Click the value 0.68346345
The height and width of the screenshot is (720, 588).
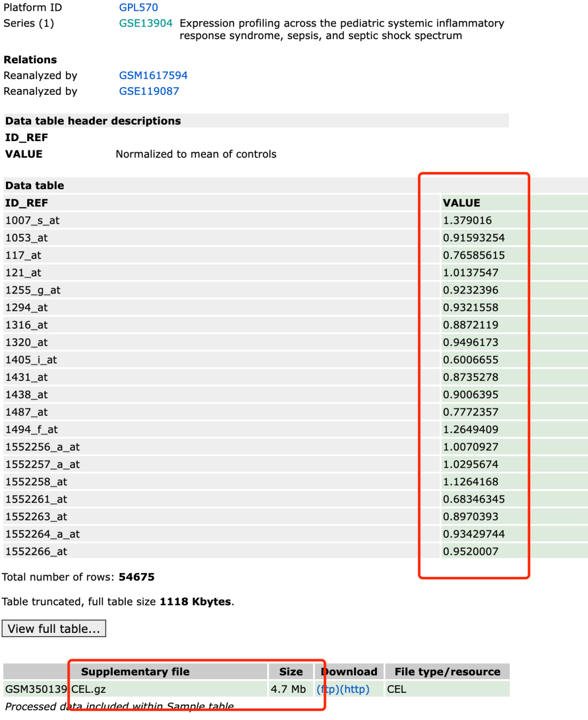474,499
